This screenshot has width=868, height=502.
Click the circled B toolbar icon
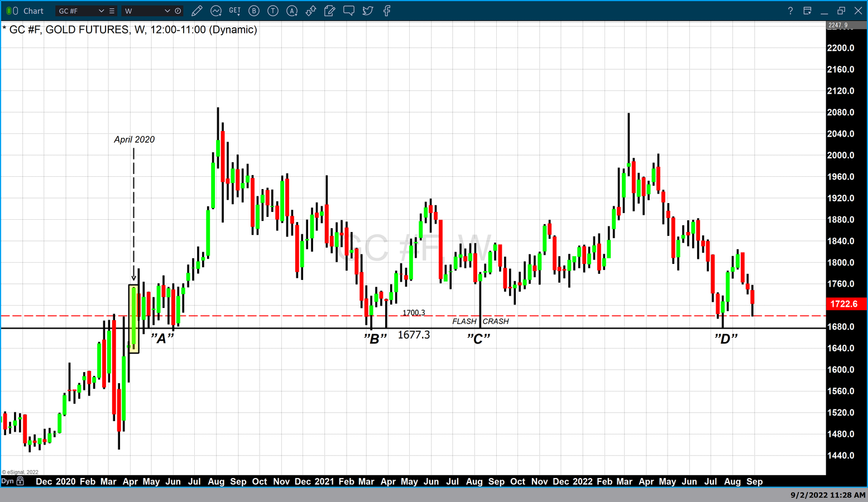coord(254,11)
